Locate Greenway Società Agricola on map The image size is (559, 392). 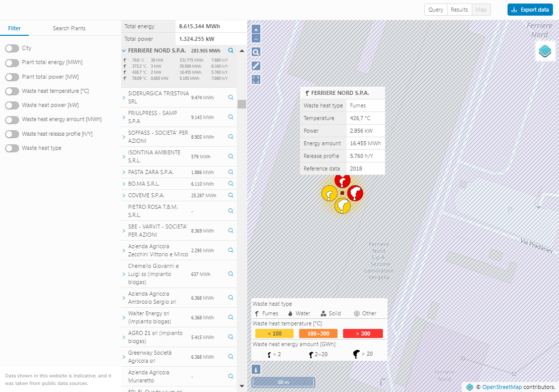coord(231,356)
